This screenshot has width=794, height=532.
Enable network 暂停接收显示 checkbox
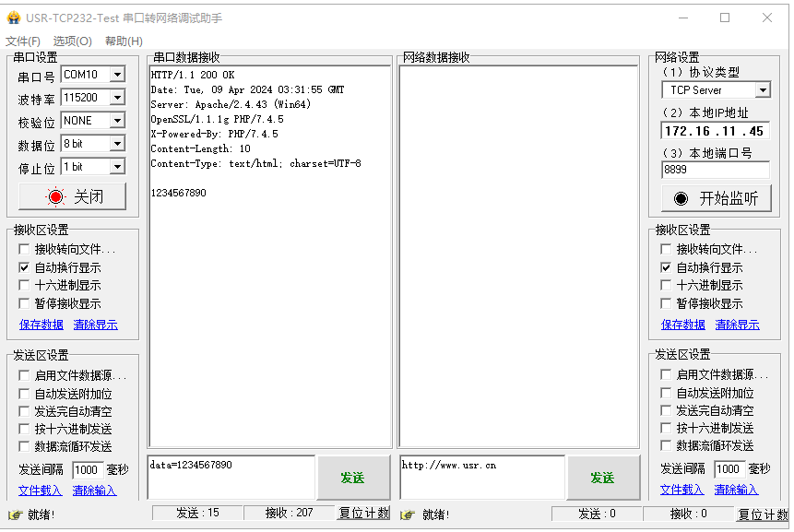tap(666, 303)
